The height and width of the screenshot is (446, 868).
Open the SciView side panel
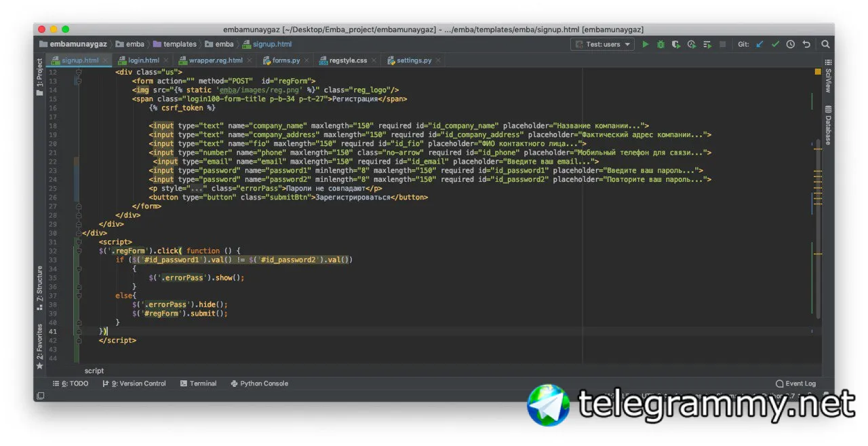point(827,75)
